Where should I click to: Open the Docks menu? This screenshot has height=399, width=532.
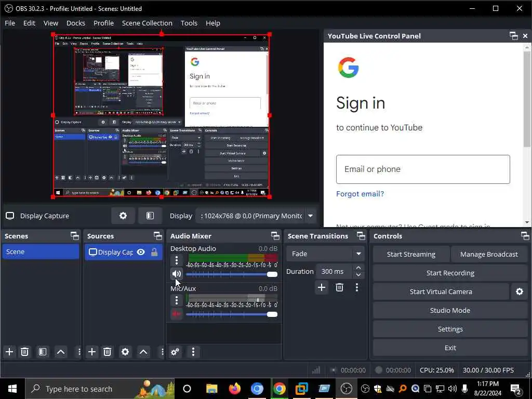coord(76,23)
